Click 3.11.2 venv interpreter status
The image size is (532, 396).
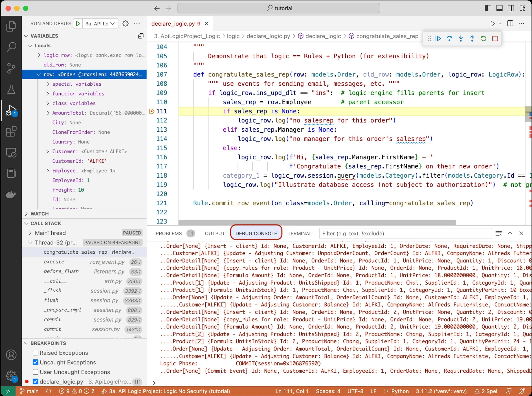click(x=441, y=391)
